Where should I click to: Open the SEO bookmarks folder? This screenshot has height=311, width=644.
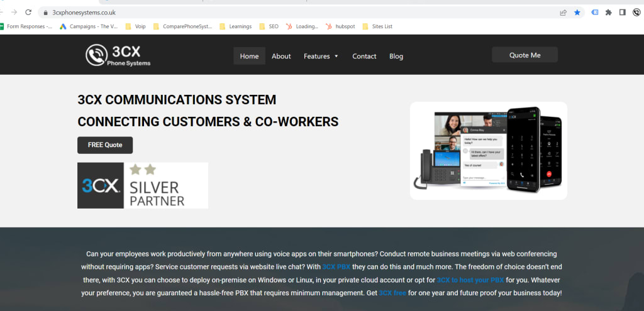269,26
